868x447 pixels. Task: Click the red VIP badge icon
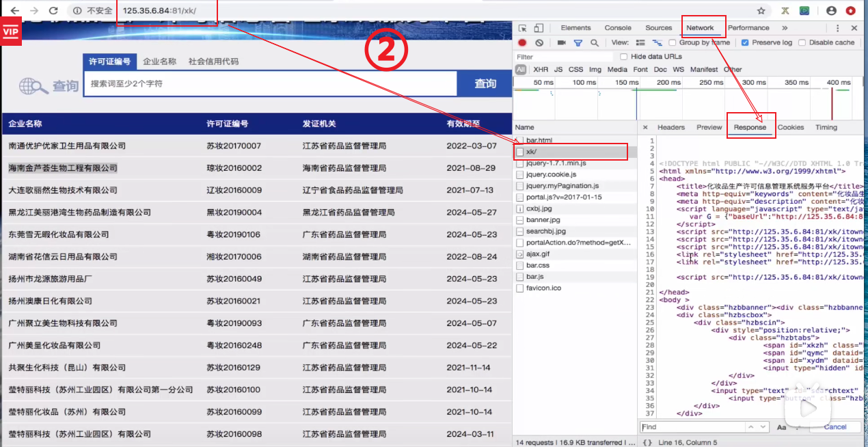pos(11,31)
